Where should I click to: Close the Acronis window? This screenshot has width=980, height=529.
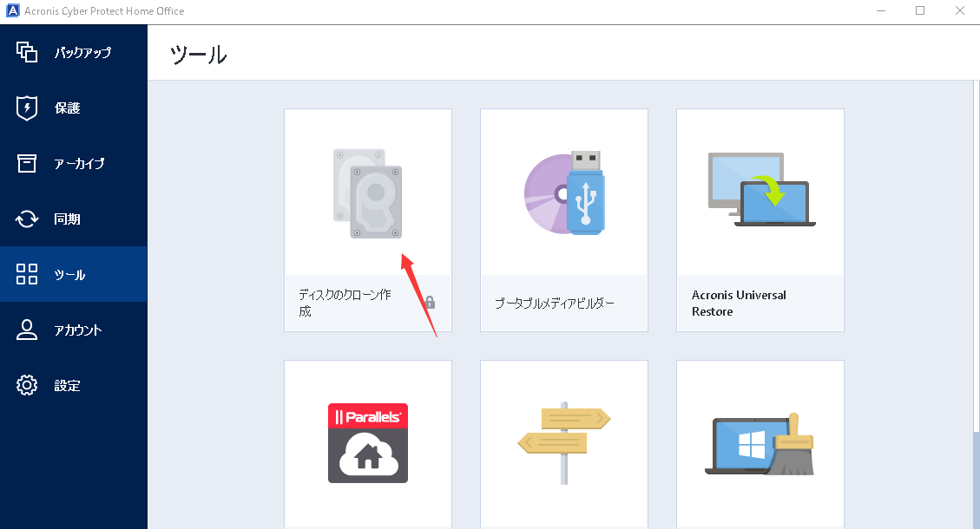coord(960,10)
